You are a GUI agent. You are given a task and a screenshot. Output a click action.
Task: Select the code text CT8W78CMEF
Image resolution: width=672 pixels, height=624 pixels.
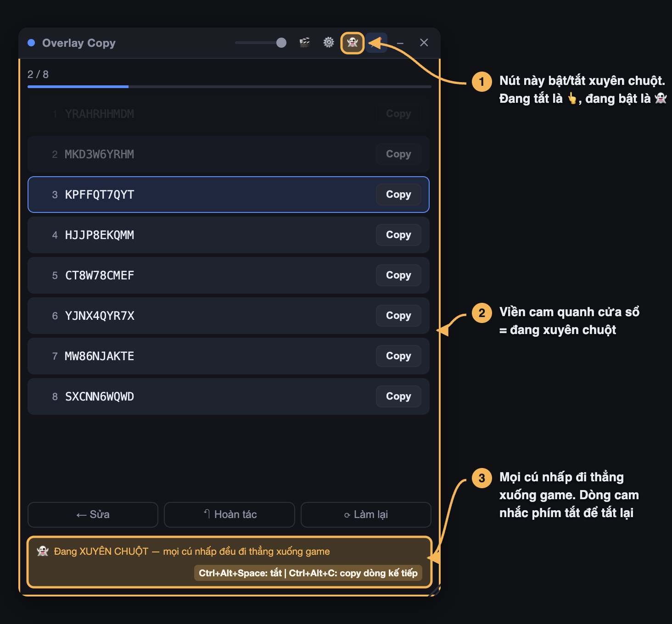coord(100,275)
